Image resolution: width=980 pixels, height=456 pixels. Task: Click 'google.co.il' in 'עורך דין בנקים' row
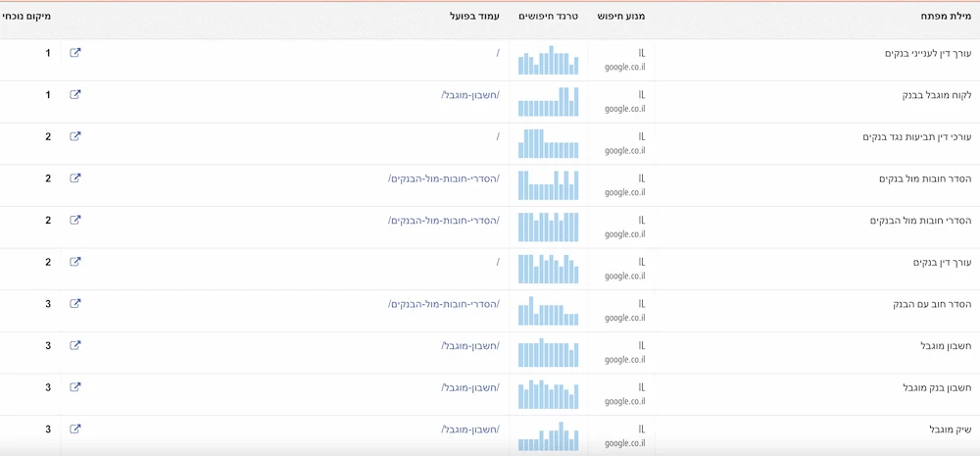(x=624, y=276)
